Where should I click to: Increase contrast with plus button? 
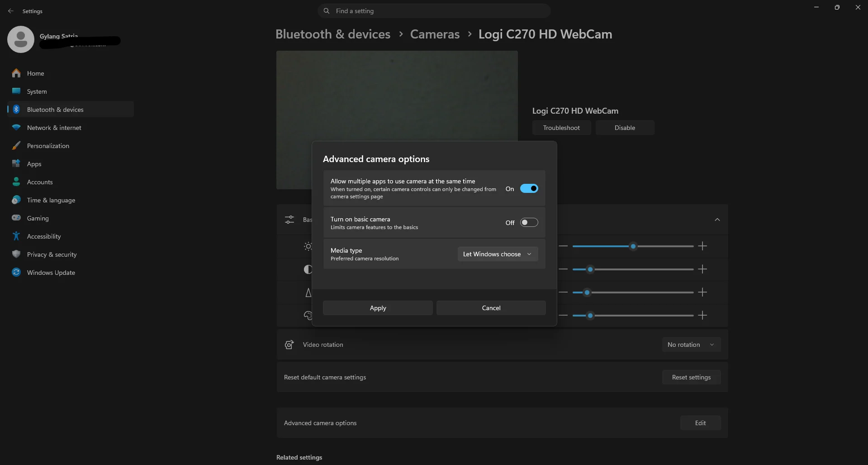tap(702, 269)
